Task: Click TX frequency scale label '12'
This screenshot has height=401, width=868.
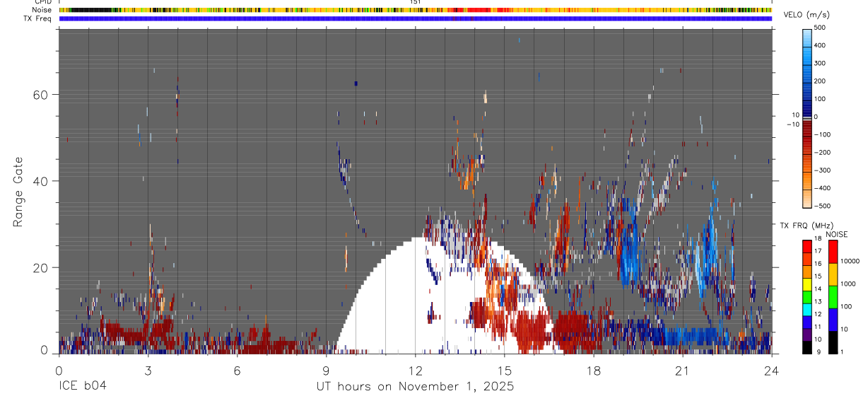Action: click(x=817, y=315)
